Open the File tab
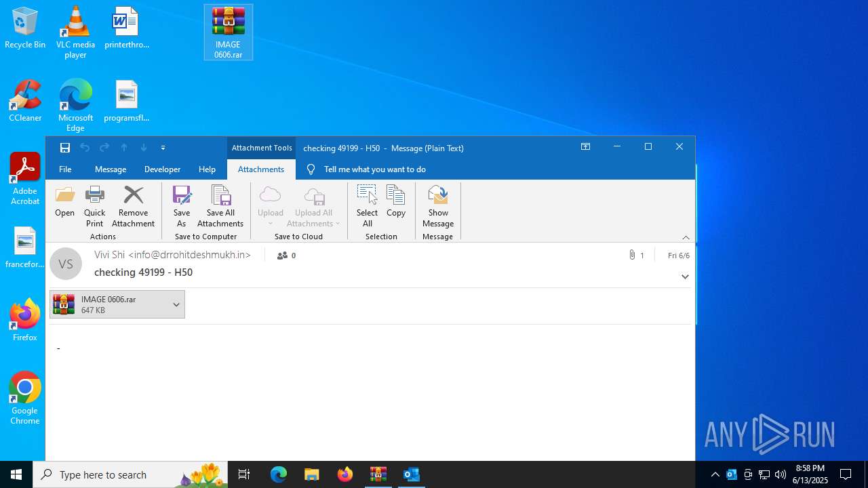 [x=65, y=169]
